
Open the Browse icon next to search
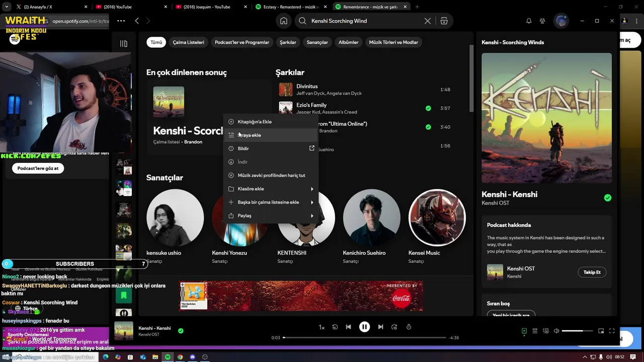444,21
